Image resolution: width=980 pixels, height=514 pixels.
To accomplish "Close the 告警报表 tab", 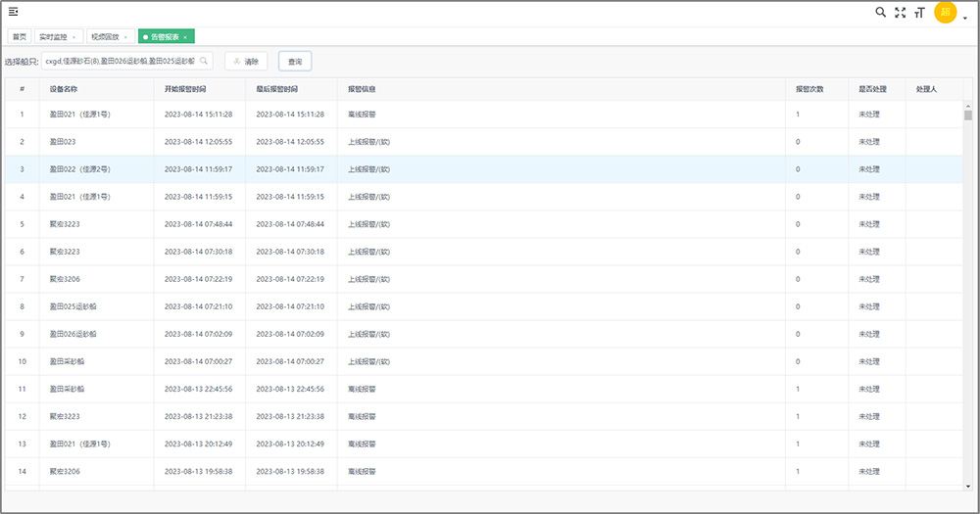I will pos(185,37).
